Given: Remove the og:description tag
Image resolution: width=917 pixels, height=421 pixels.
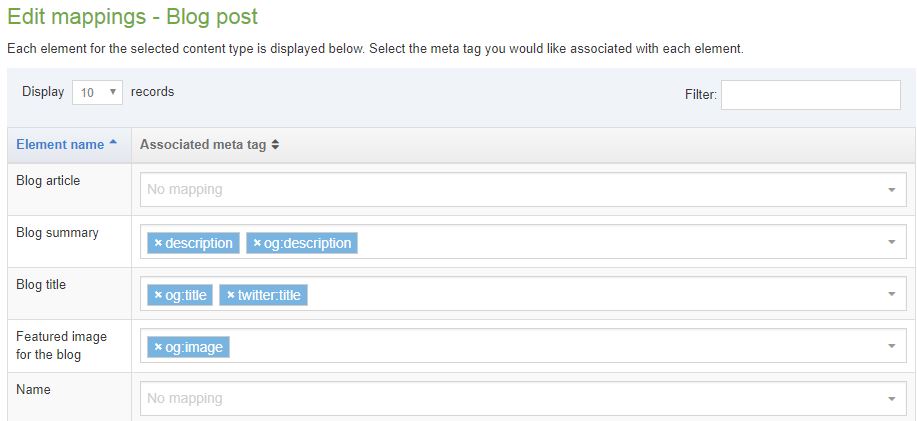Looking at the screenshot, I should [257, 243].
